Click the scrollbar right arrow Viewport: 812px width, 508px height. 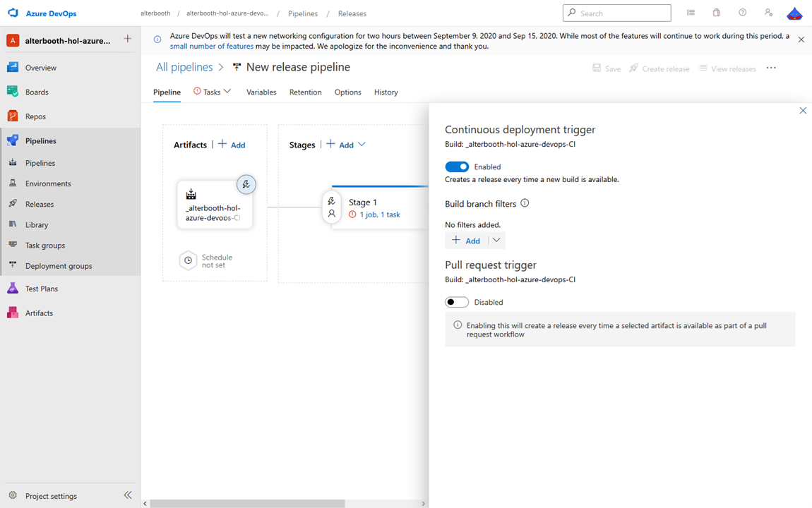(423, 504)
